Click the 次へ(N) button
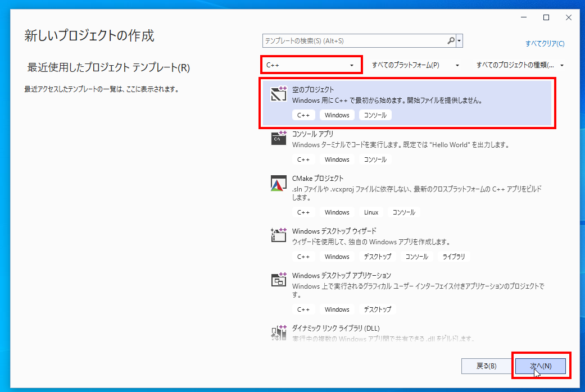 coord(541,366)
